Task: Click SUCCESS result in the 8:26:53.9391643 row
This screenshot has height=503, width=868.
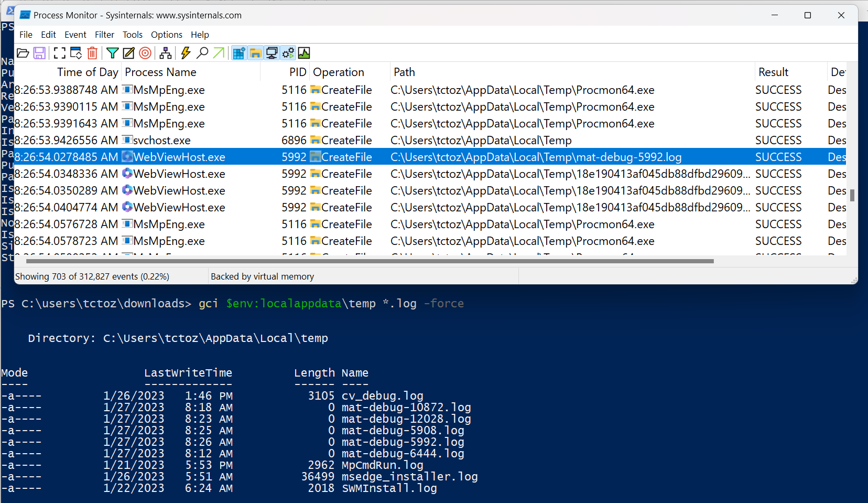Action: 778,123
